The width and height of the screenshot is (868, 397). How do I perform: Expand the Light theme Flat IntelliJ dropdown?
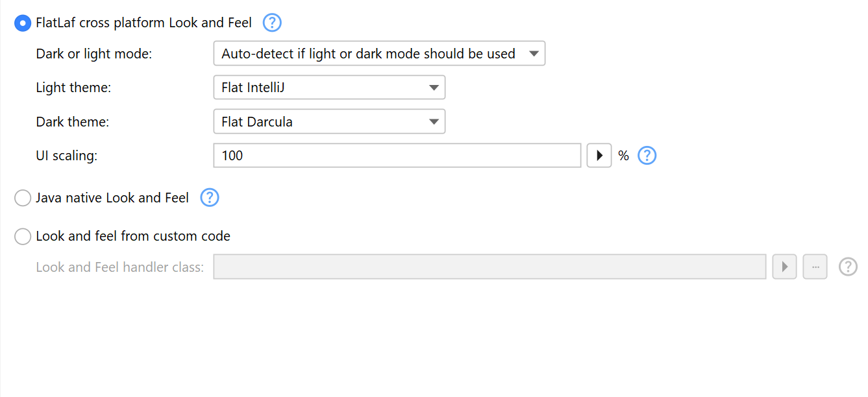(329, 88)
